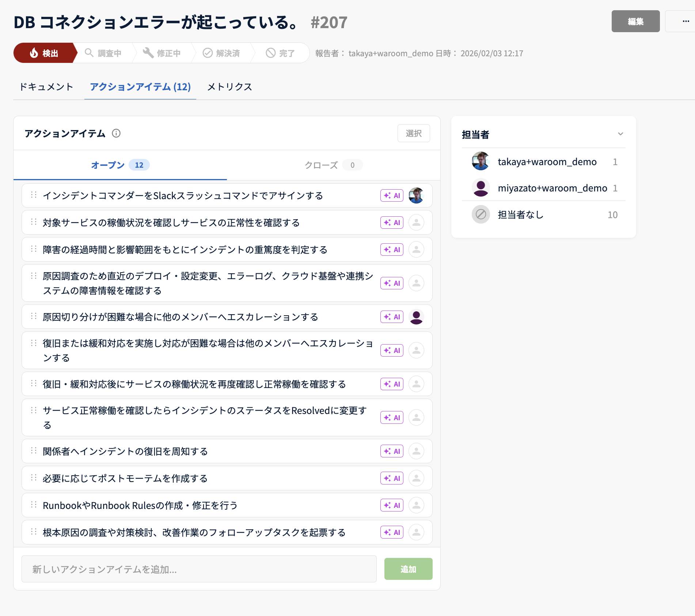695x616 pixels.
Task: Click assignee avatar on the Slack command item
Action: click(416, 195)
